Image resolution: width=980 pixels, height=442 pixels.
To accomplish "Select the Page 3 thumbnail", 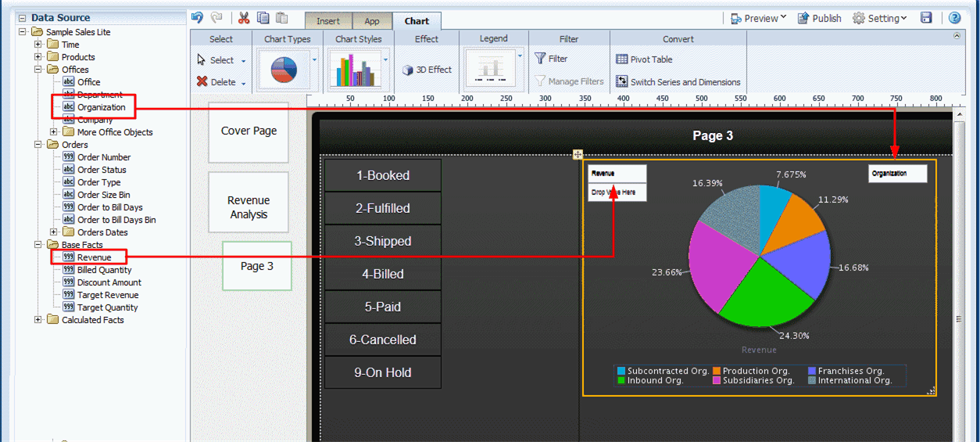I will 257,266.
